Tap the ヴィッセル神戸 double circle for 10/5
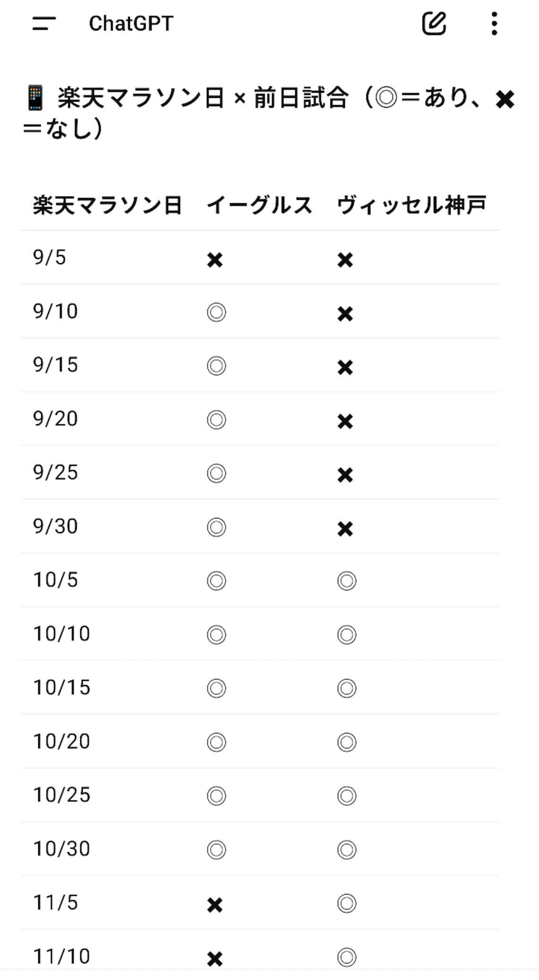539x980 pixels. (347, 581)
